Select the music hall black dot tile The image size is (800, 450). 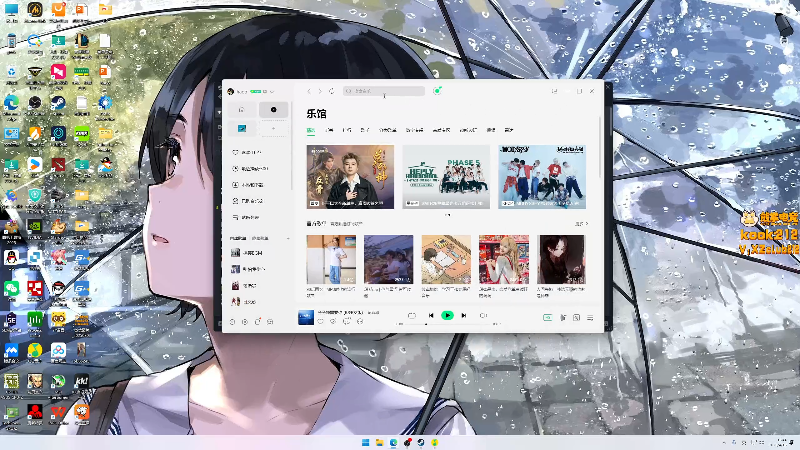(x=273, y=110)
